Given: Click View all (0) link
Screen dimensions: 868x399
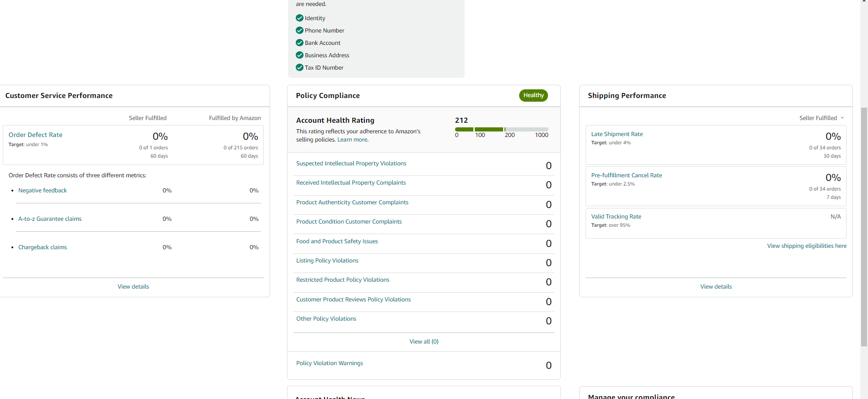Looking at the screenshot, I should 424,341.
